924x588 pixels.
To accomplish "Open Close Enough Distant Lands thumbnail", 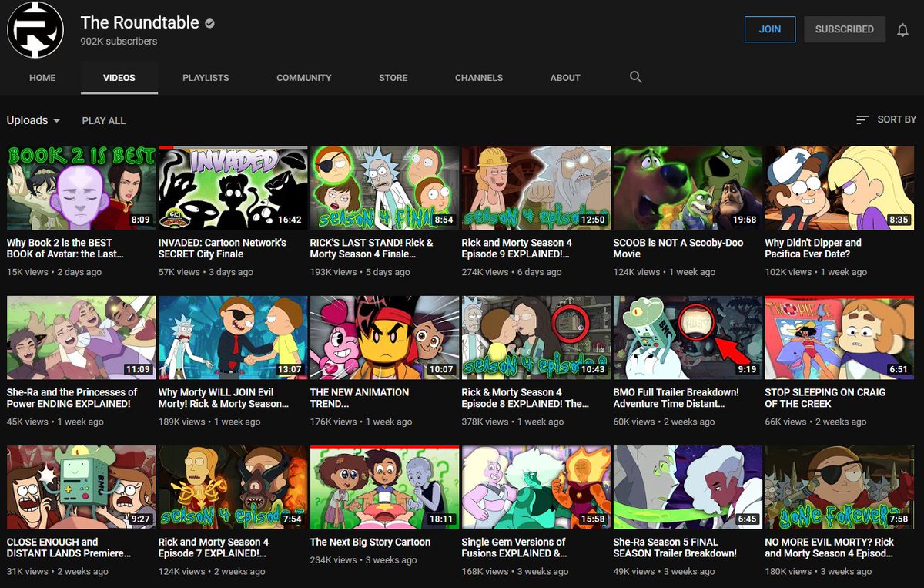I will (81, 488).
